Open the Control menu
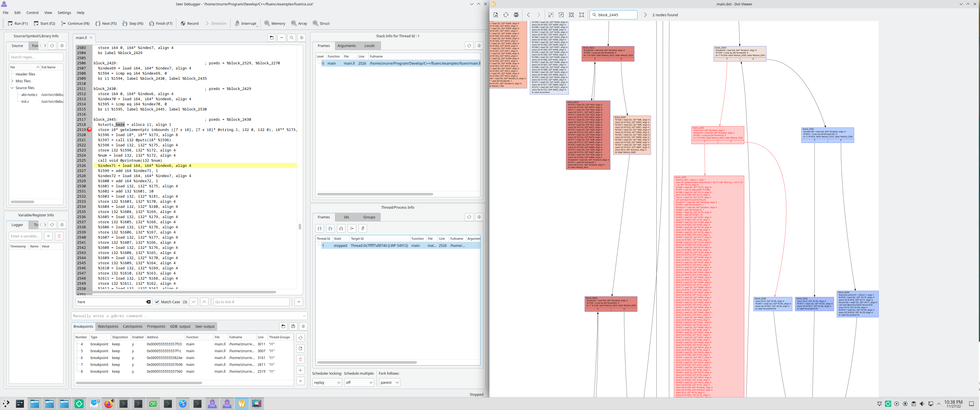 coord(32,13)
